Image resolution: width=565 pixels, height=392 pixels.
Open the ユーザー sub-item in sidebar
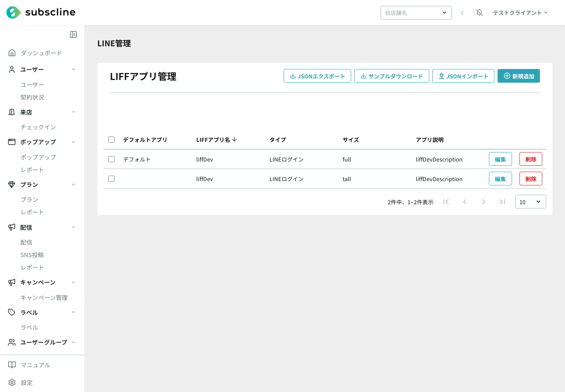click(32, 85)
